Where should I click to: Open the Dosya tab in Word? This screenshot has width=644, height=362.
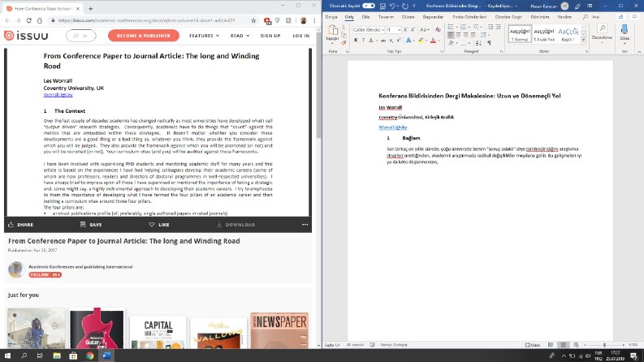pyautogui.click(x=331, y=17)
